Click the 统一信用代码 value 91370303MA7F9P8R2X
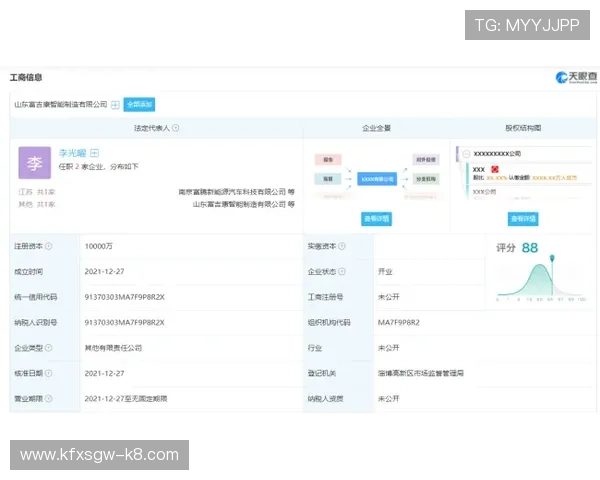The image size is (600, 480). coord(124,297)
